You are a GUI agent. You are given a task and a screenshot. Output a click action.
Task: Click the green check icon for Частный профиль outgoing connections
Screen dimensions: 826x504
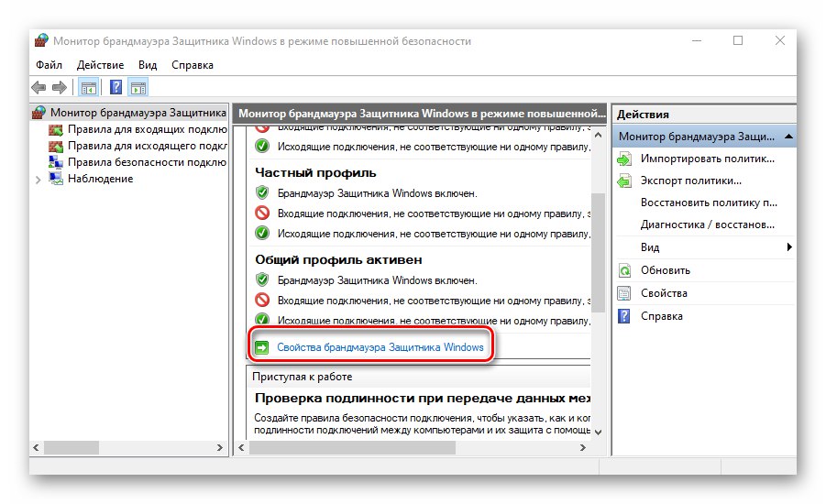pyautogui.click(x=262, y=233)
